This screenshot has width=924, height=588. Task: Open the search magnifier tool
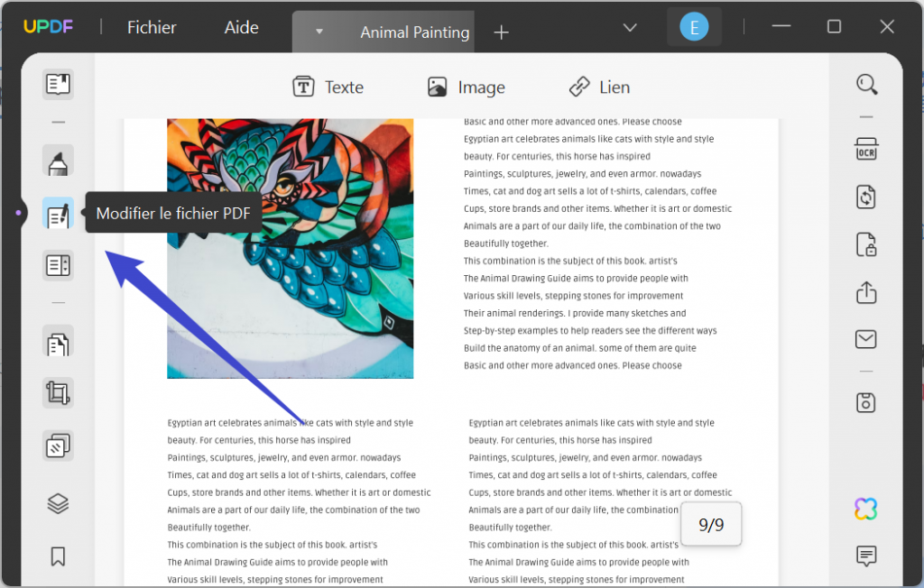tap(866, 84)
